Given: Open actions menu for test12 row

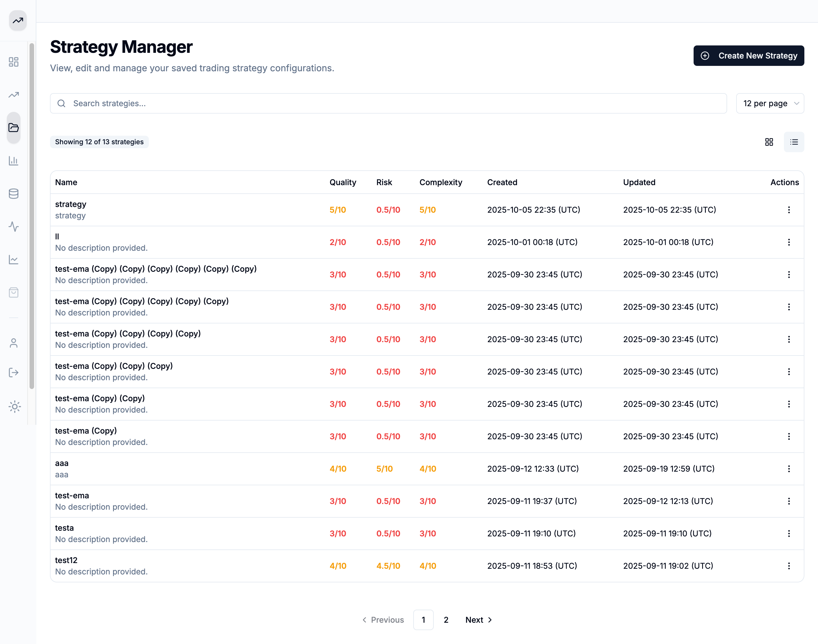Looking at the screenshot, I should click(788, 566).
